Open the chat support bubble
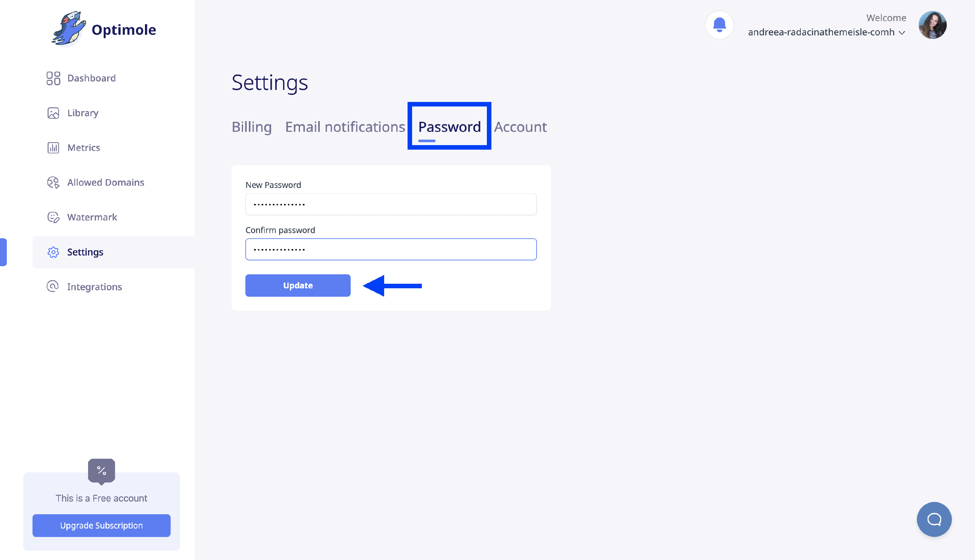 click(934, 519)
